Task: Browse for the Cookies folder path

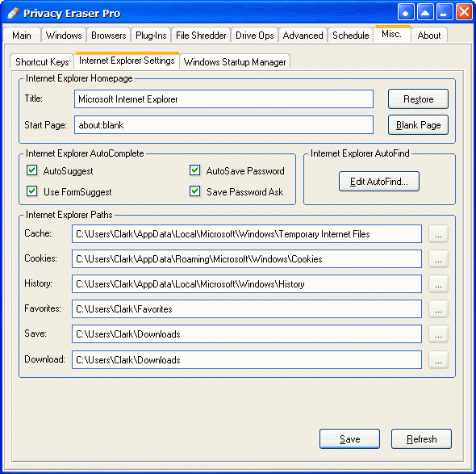Action: click(438, 259)
